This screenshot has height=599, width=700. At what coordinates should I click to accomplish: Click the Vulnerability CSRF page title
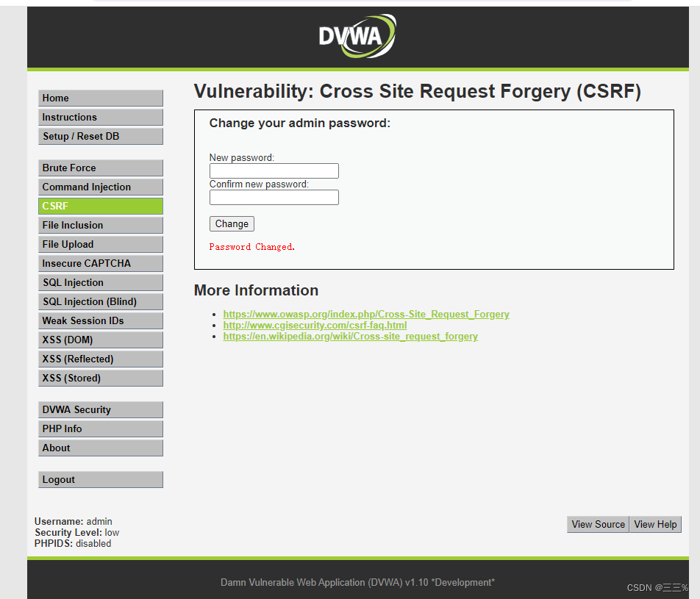click(x=418, y=91)
